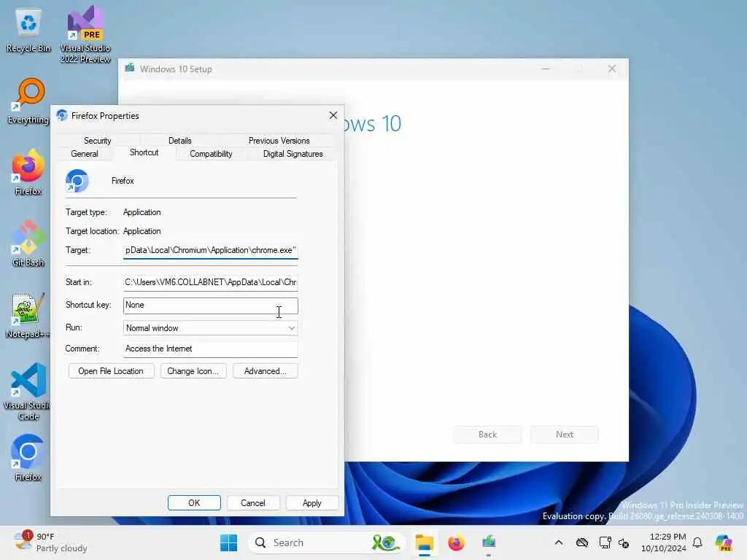This screenshot has height=560, width=747.
Task: Close the Windows 10 Setup window
Action: pyautogui.click(x=612, y=69)
